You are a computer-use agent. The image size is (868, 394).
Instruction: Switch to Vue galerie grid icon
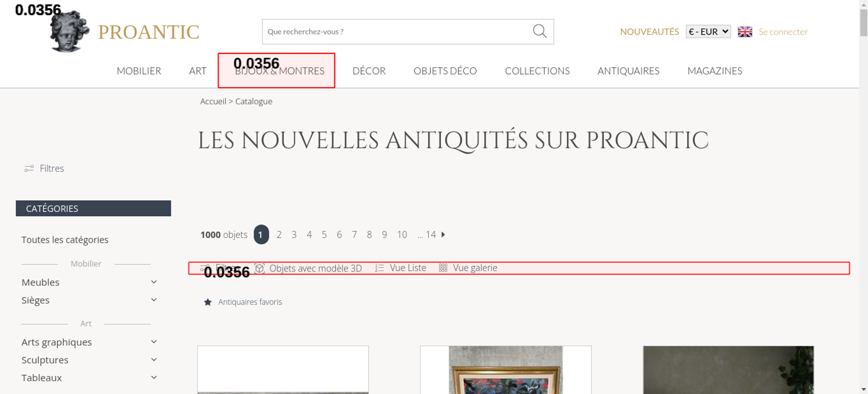443,268
